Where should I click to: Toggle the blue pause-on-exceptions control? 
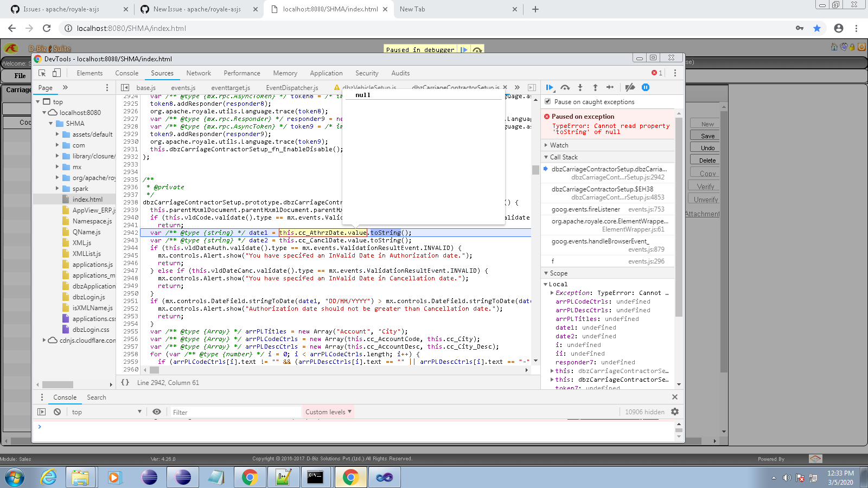(646, 87)
